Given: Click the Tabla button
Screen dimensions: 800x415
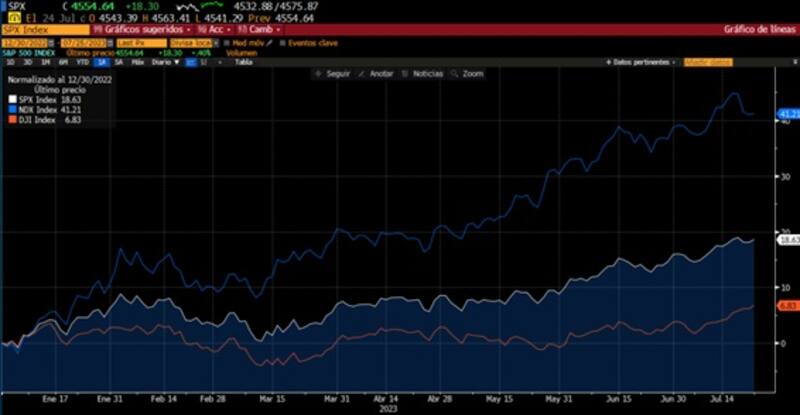Looking at the screenshot, I should tap(242, 62).
